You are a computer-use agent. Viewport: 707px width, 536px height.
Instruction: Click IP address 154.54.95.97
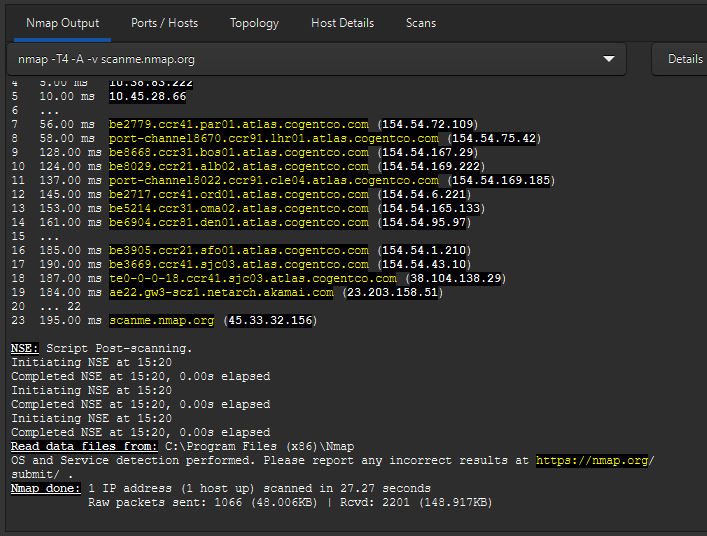pos(424,222)
